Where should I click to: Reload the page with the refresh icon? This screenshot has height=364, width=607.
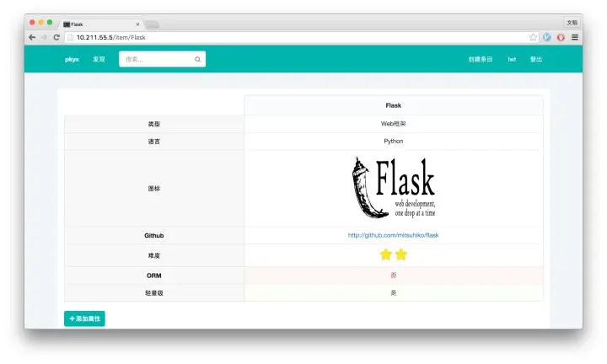(56, 37)
